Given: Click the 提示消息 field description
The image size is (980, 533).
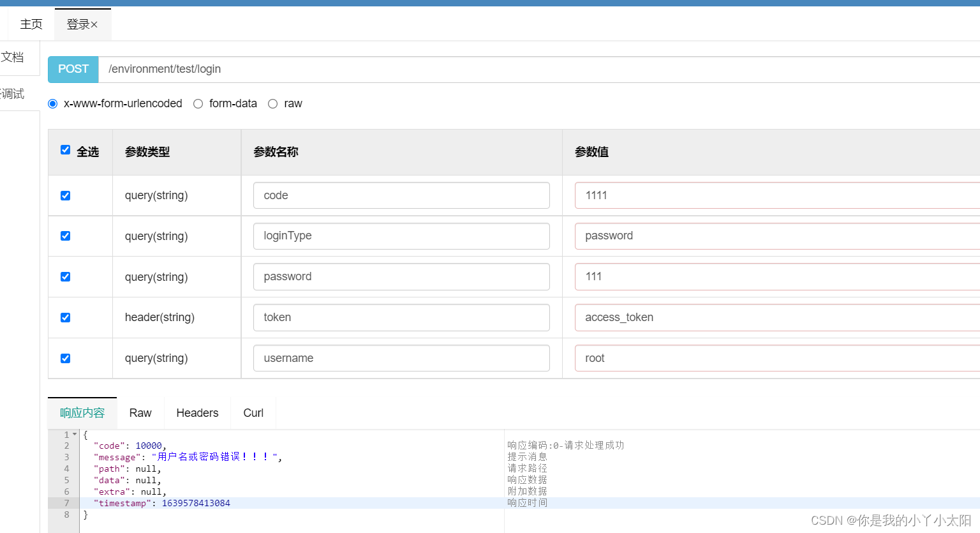Looking at the screenshot, I should tap(528, 456).
